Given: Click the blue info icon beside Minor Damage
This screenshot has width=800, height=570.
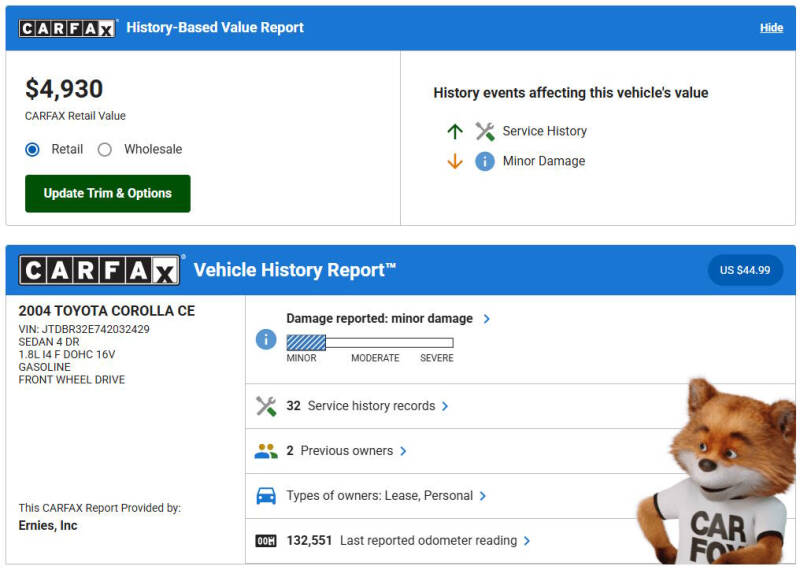Looking at the screenshot, I should pos(485,161).
